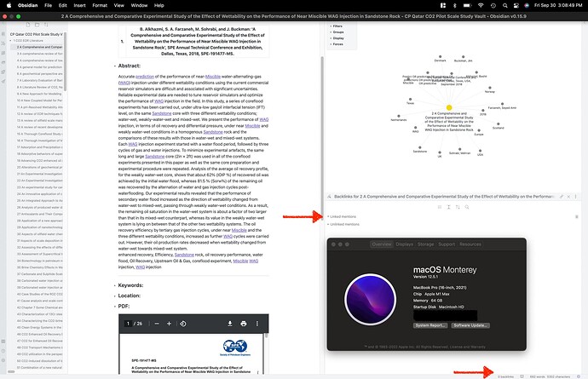Click Software Update button in About This Mac
588x379 pixels.
pos(470,325)
